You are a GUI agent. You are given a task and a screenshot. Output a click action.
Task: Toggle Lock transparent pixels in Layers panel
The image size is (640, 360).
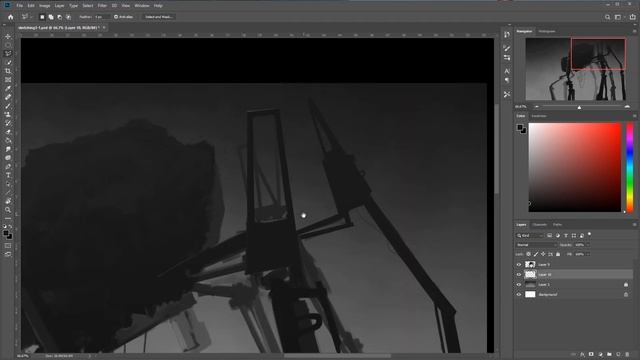coord(529,254)
